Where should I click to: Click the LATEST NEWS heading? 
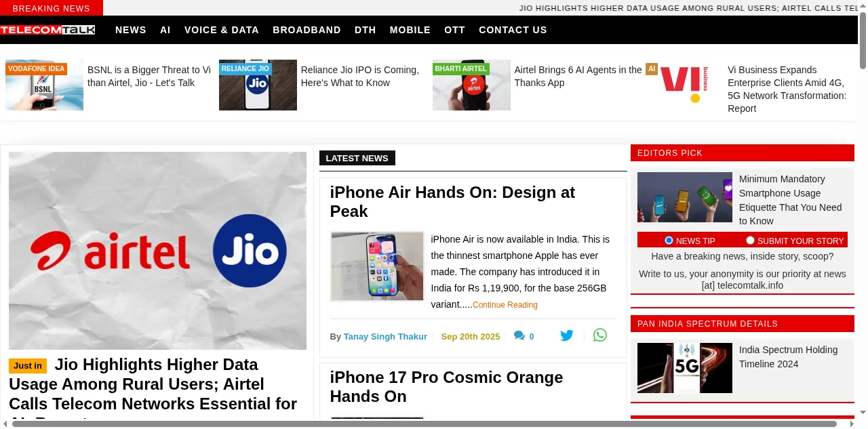(357, 158)
